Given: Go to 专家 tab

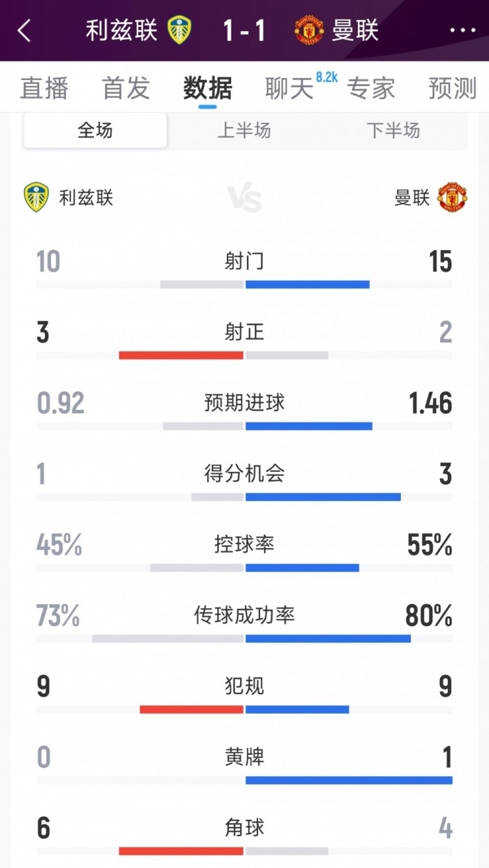Looking at the screenshot, I should click(x=370, y=89).
